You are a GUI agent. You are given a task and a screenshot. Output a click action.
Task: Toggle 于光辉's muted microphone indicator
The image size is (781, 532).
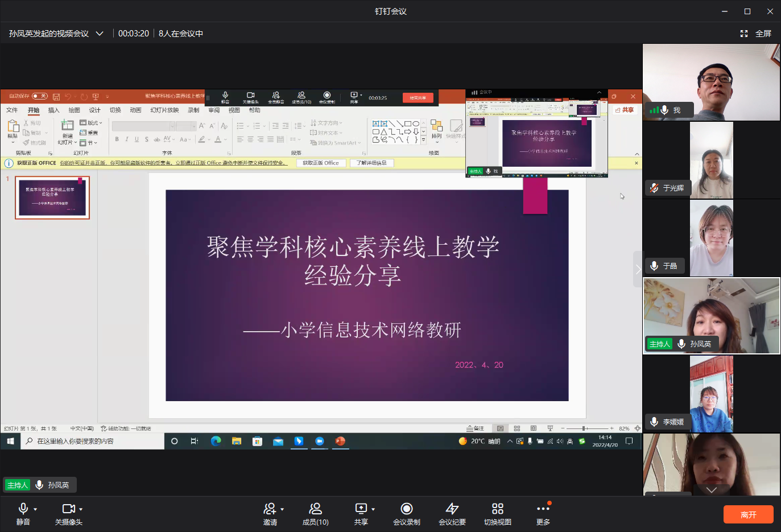(654, 188)
